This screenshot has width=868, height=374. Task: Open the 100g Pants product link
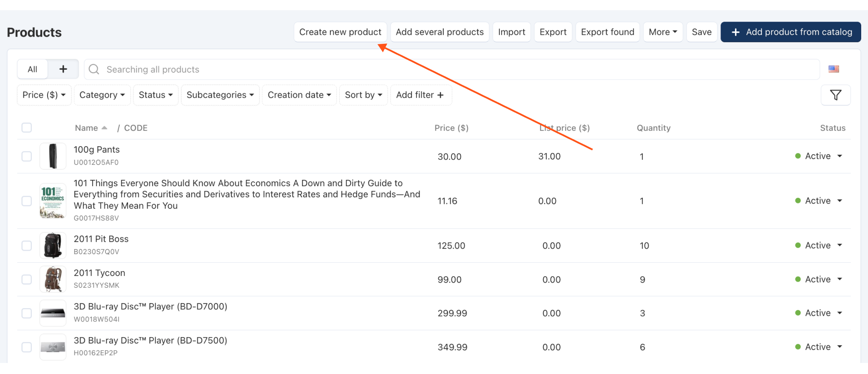(x=96, y=150)
